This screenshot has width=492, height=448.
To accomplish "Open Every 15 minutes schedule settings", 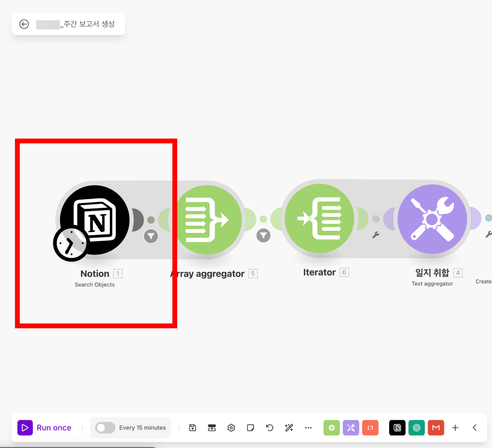I will tap(142, 427).
